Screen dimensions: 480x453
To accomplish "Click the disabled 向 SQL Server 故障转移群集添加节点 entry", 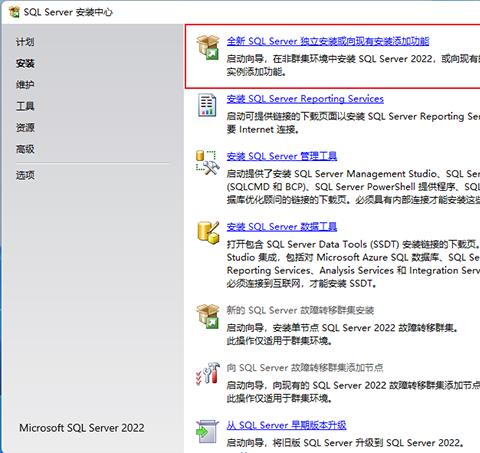I will tap(305, 368).
